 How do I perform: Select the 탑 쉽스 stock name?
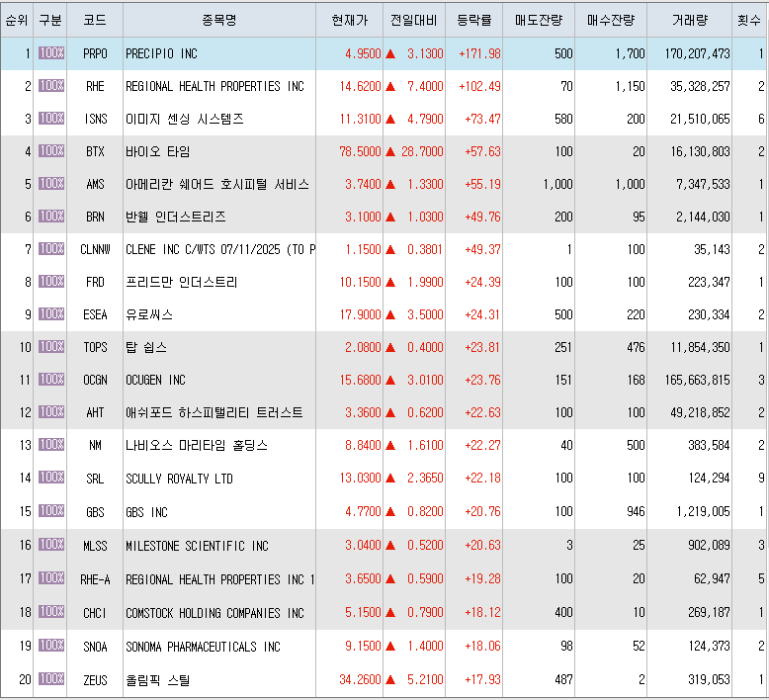click(x=146, y=347)
